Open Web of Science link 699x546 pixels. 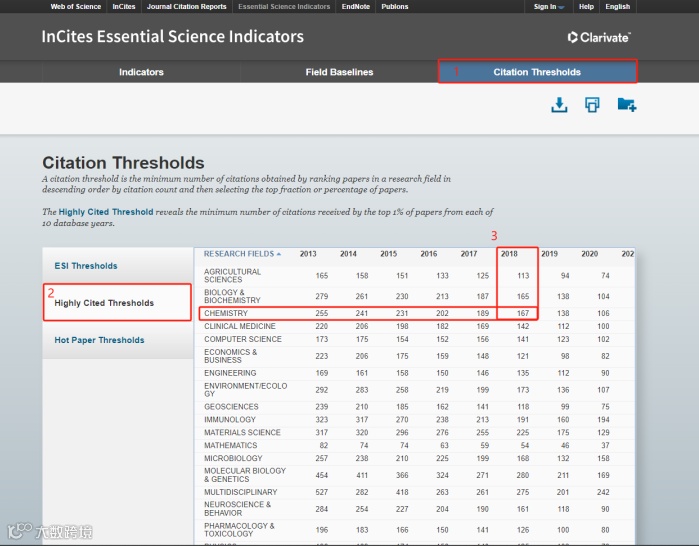(x=76, y=7)
